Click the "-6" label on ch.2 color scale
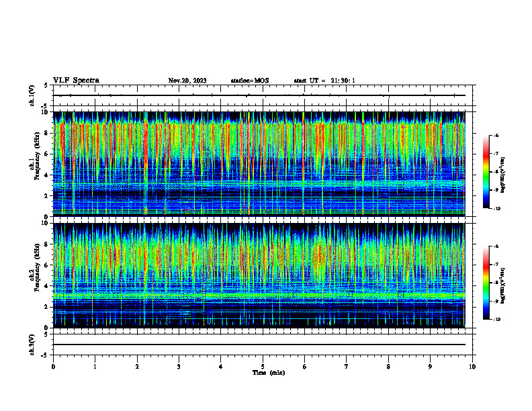 point(496,246)
